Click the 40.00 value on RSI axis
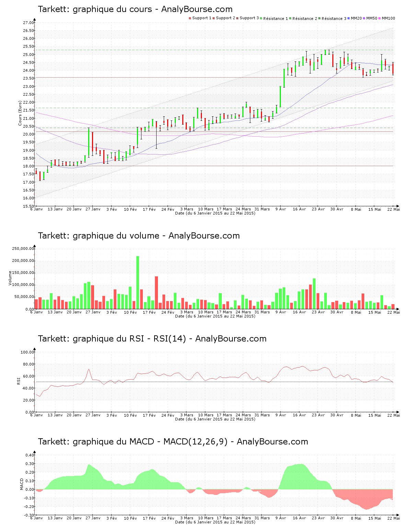This screenshot has width=412, height=532. point(28,388)
